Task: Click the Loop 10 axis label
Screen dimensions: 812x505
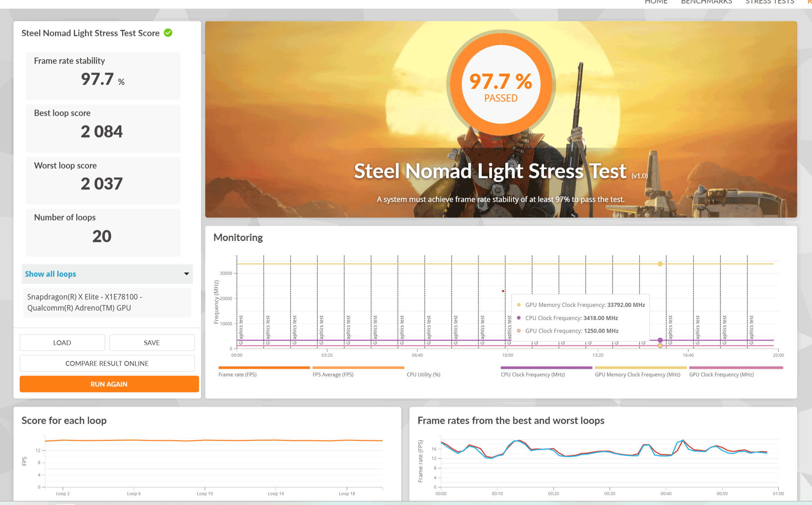Action: coord(205,494)
